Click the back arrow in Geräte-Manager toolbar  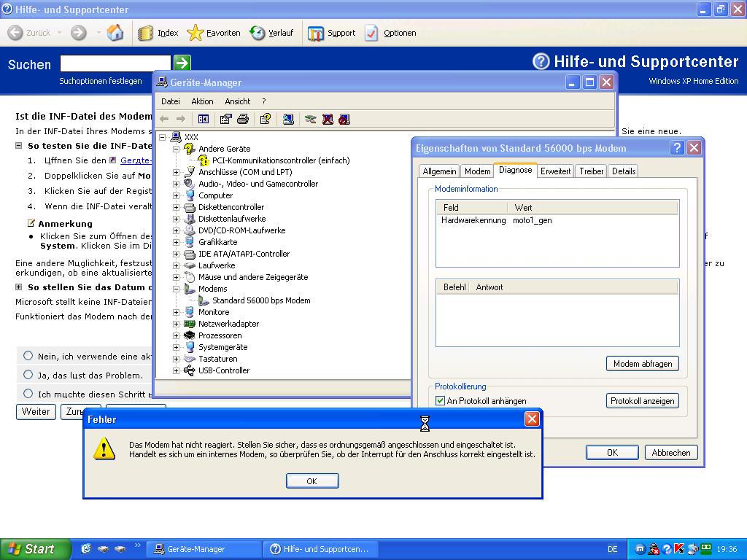pos(164,119)
